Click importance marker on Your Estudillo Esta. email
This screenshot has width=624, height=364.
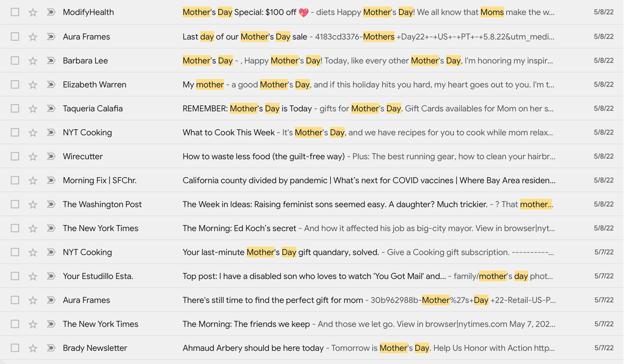click(x=51, y=276)
